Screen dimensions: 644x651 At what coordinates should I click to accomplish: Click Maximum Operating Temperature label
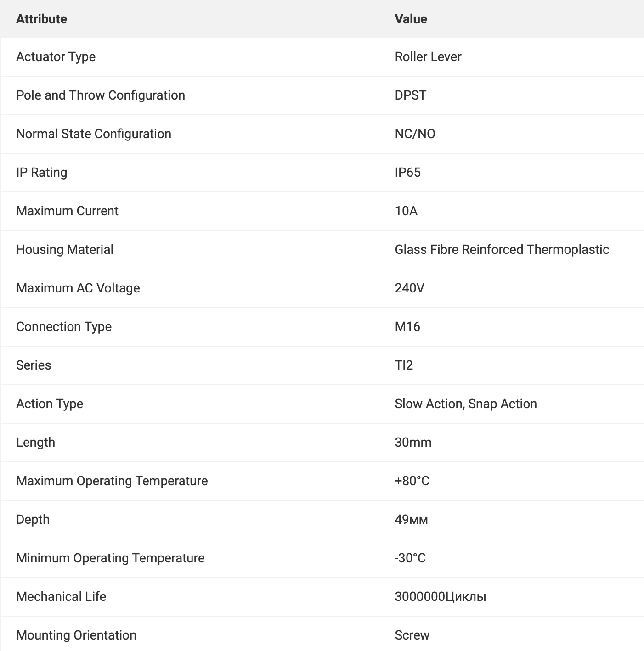(112, 481)
